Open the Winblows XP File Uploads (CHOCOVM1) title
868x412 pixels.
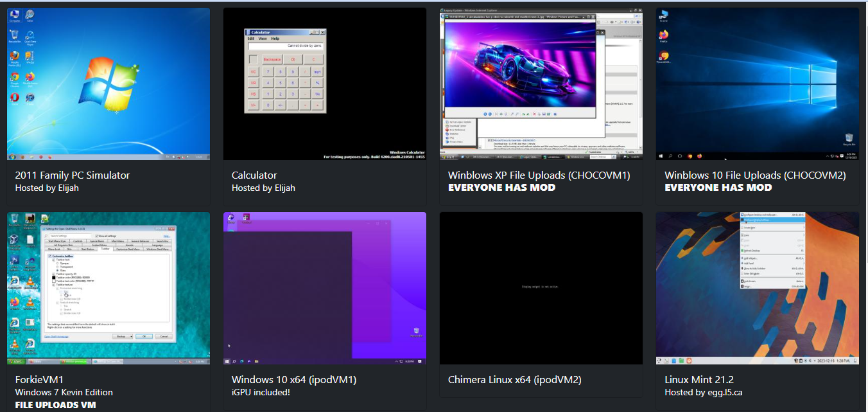[539, 175]
